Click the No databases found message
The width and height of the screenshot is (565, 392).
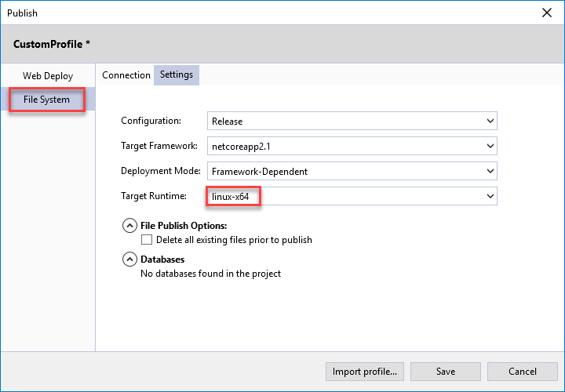tap(210, 274)
